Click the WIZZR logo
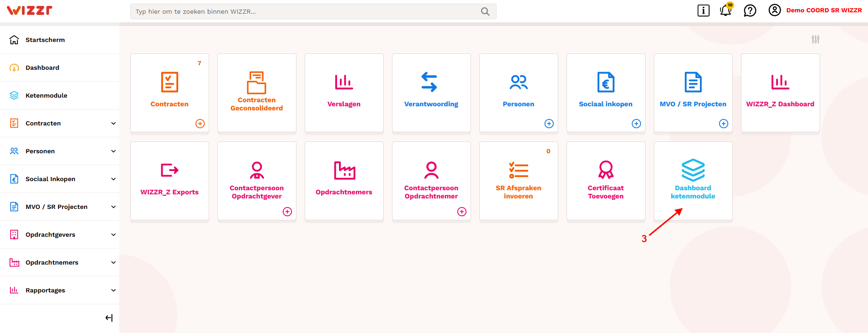Image resolution: width=868 pixels, height=333 pixels. (x=30, y=10)
